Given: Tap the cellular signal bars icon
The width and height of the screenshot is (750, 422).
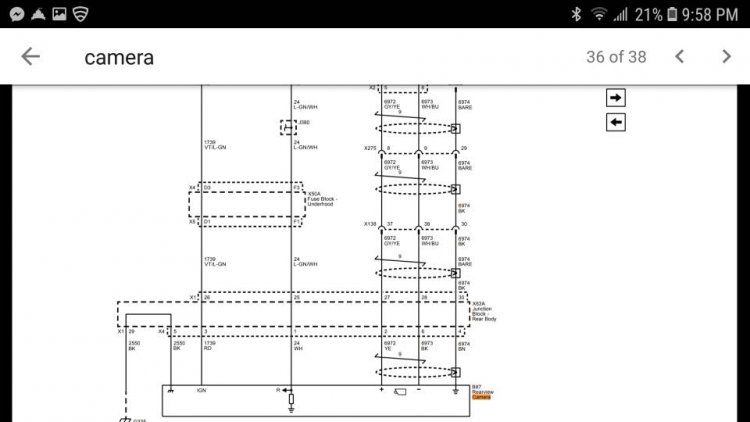Looking at the screenshot, I should coord(620,15).
